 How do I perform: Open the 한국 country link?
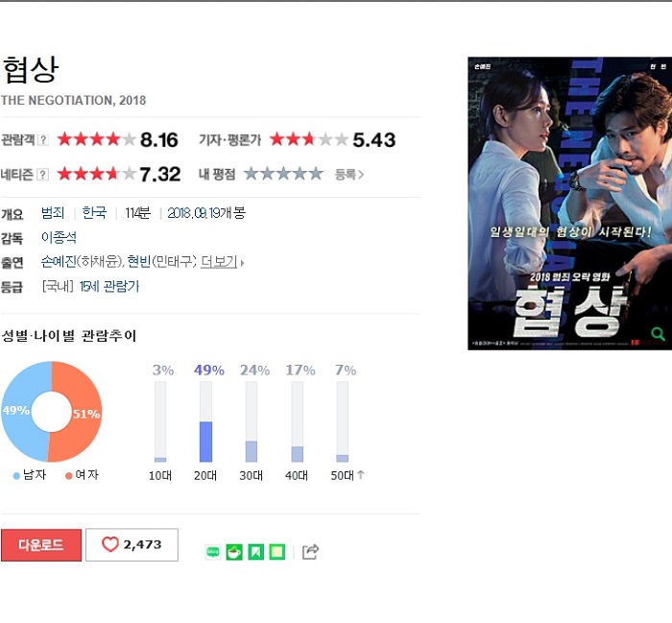[94, 212]
